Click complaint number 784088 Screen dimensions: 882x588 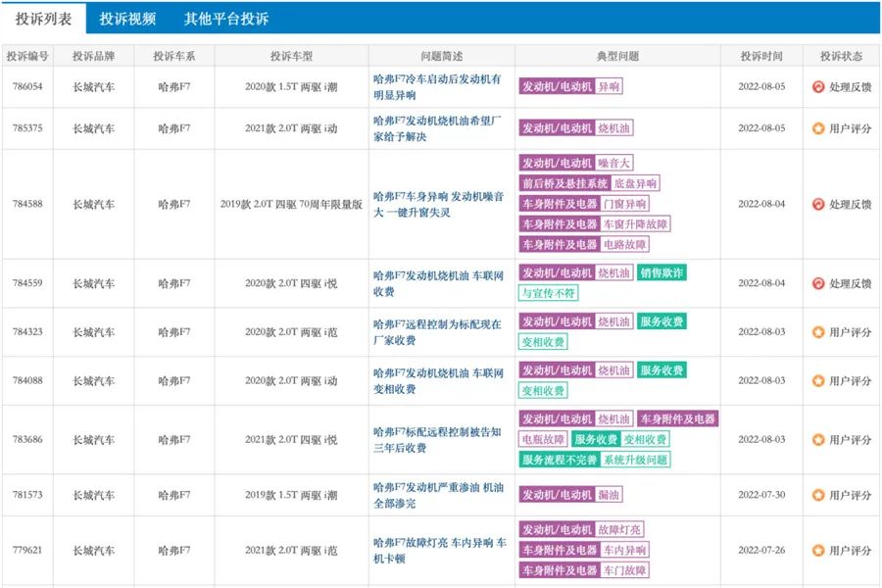[x=27, y=380]
